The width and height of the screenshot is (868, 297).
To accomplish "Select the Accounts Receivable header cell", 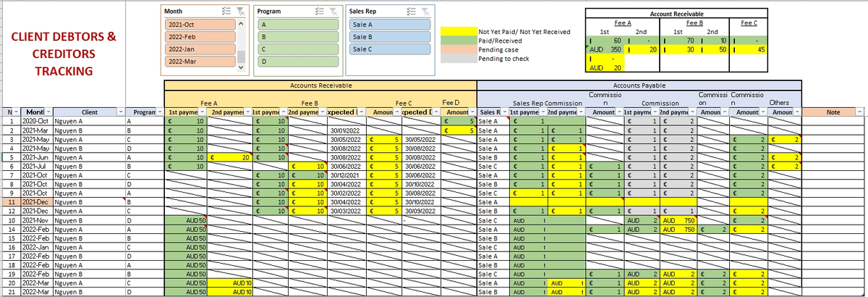I will point(320,85).
